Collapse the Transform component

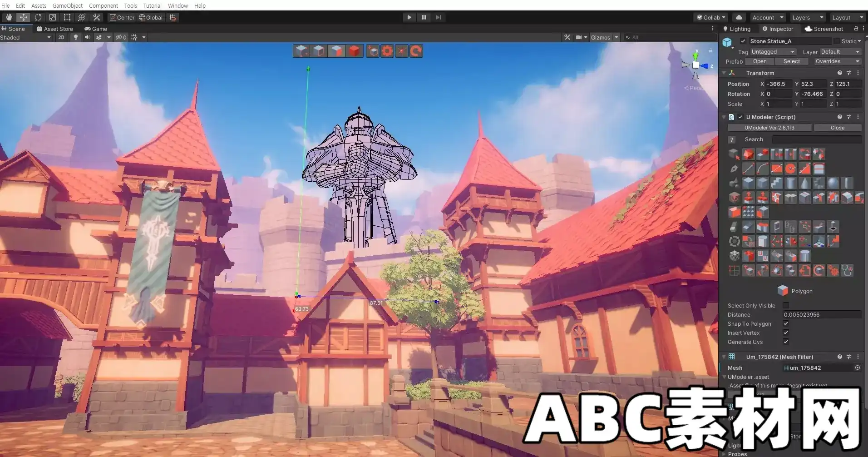724,73
